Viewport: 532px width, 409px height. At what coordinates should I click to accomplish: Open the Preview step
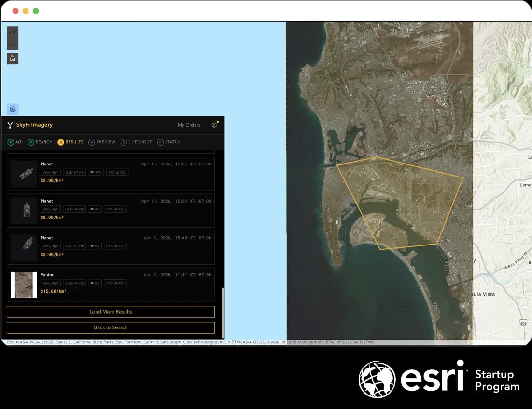pyautogui.click(x=102, y=142)
